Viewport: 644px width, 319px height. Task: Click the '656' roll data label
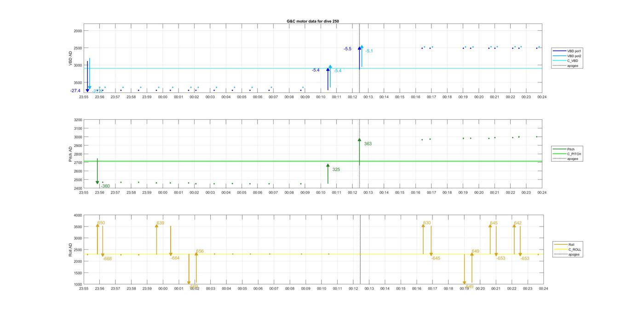point(200,251)
